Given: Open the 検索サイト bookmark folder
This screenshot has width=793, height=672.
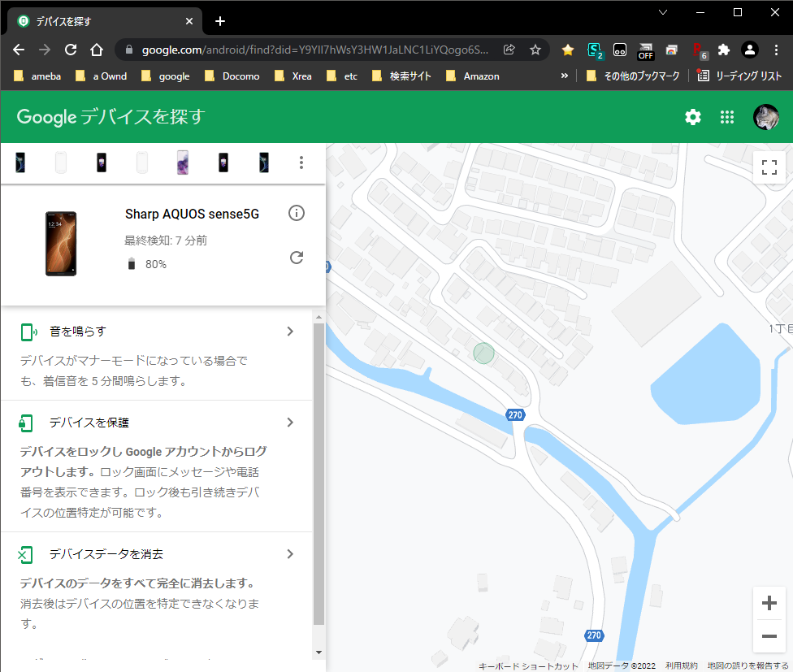Looking at the screenshot, I should (x=401, y=76).
